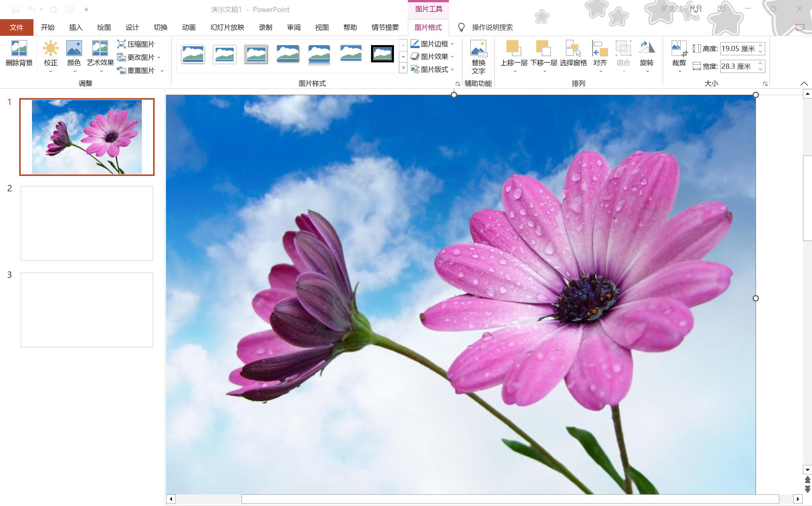Click Reset Picture (重置图片) button
The width and height of the screenshot is (812, 506).
point(137,70)
